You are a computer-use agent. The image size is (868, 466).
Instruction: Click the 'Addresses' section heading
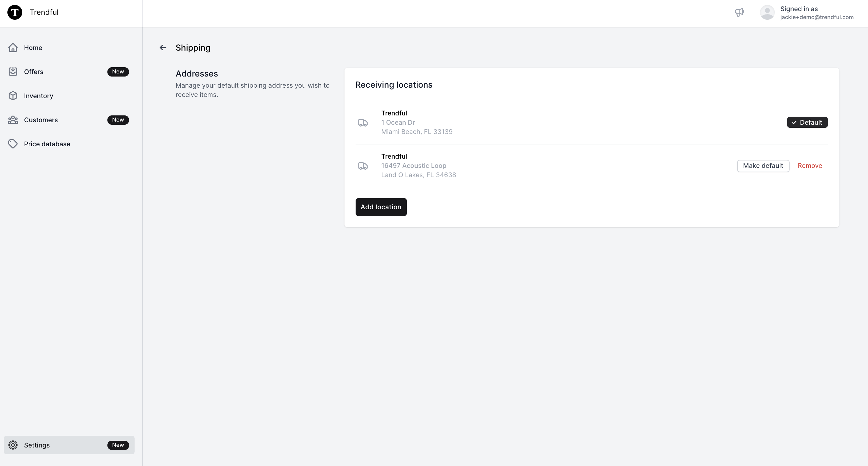pyautogui.click(x=196, y=74)
